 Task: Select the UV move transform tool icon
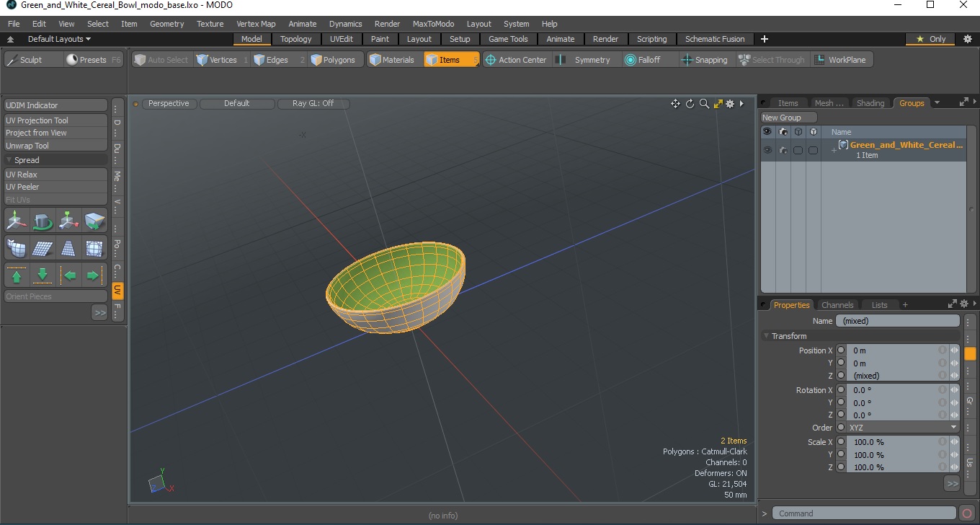(17, 221)
